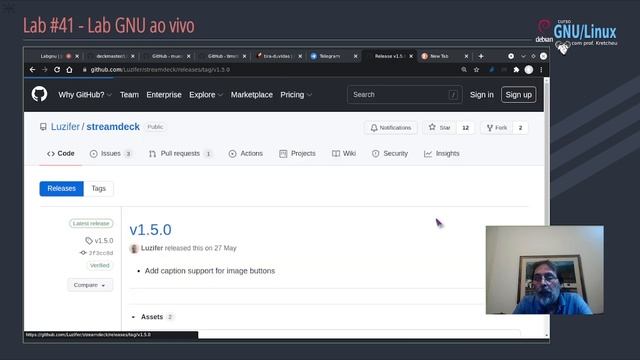Viewport: 640px width, 360px height.
Task: Open the stargazers count 12
Action: (x=465, y=128)
